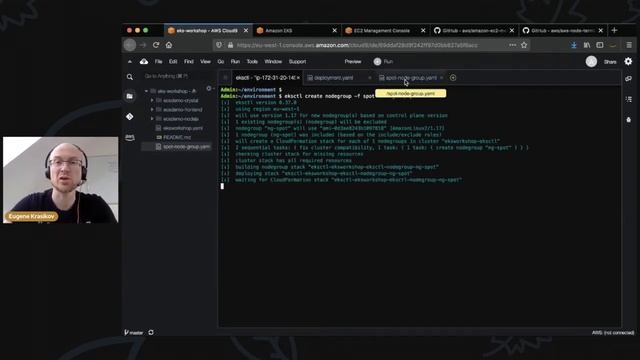Select eksworkshop.yaml in file tree
This screenshot has width=640, height=360.
[182, 128]
